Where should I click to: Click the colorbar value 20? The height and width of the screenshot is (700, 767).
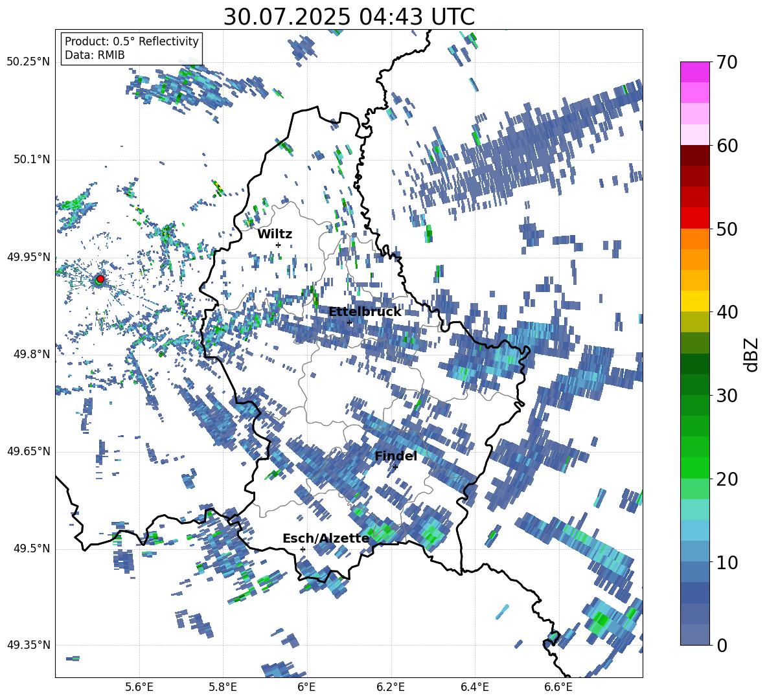click(x=727, y=479)
